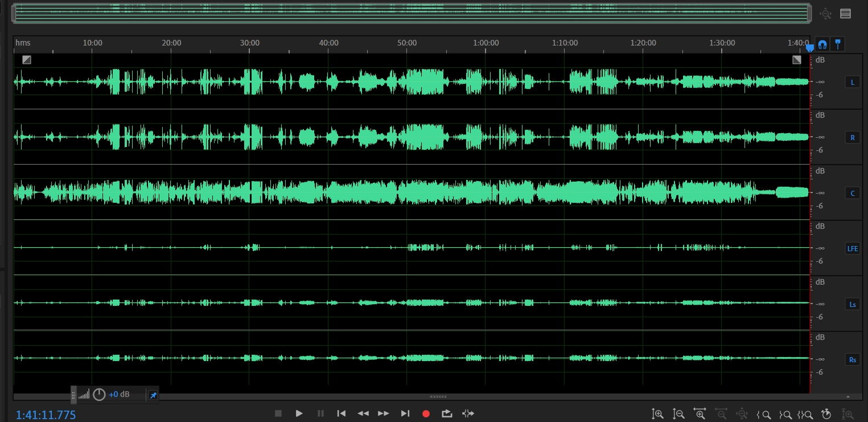Click the zoom to time stopwatch icon
868x422 pixels.
tap(827, 414)
